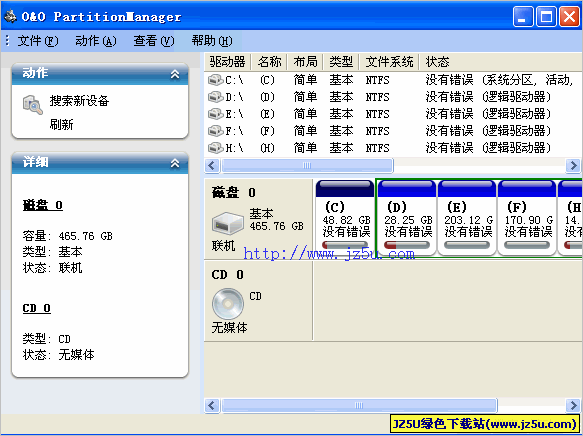This screenshot has width=583, height=436.
Task: Click the disk map horizontal scrollbar thumb
Action: click(359, 405)
